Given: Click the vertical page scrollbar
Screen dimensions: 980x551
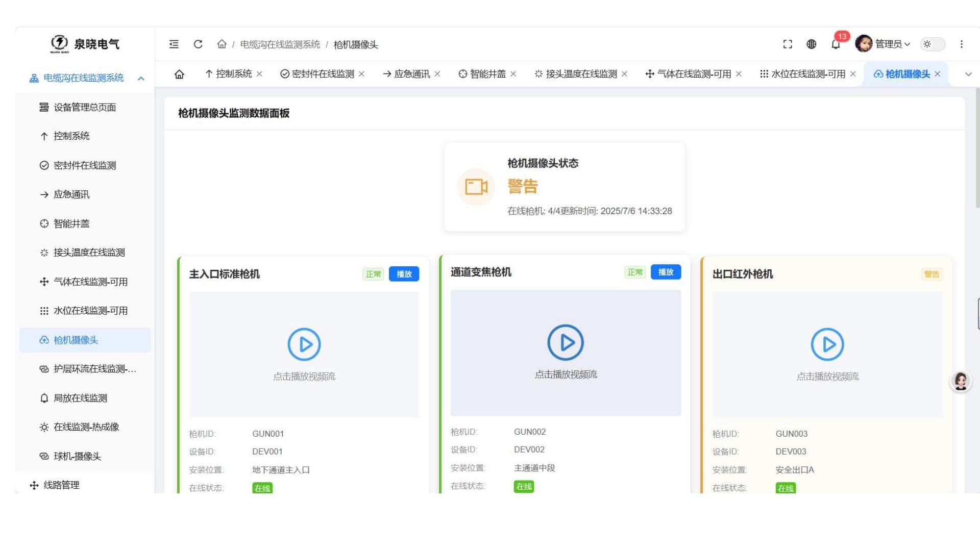Looking at the screenshot, I should [x=977, y=148].
